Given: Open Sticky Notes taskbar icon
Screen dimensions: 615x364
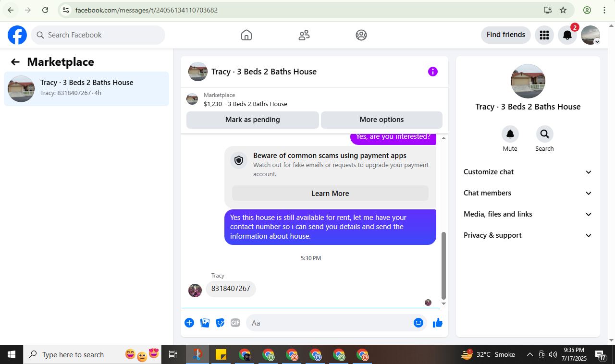Looking at the screenshot, I should pyautogui.click(x=221, y=354).
